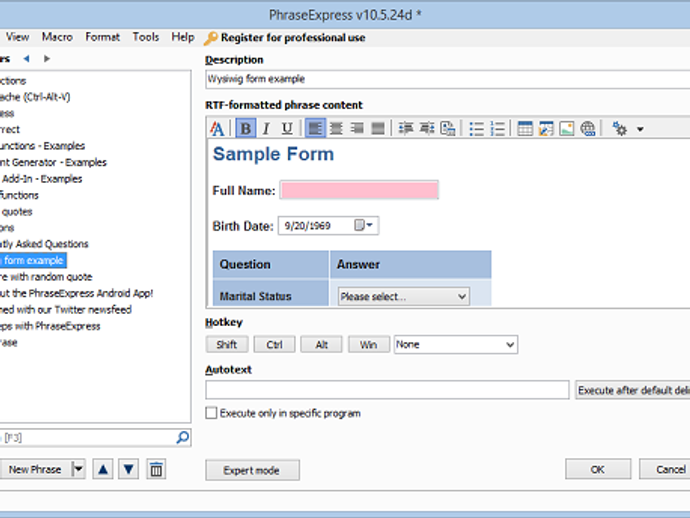Click the macro gear icon in toolbar
The height and width of the screenshot is (518, 690).
click(x=620, y=129)
